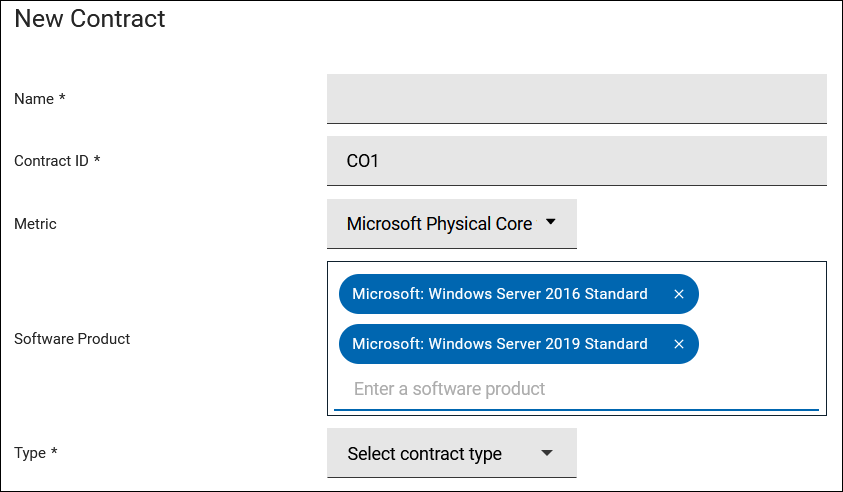Remove Windows Server 2019 Standard chip
This screenshot has height=492, width=843.
coord(678,344)
